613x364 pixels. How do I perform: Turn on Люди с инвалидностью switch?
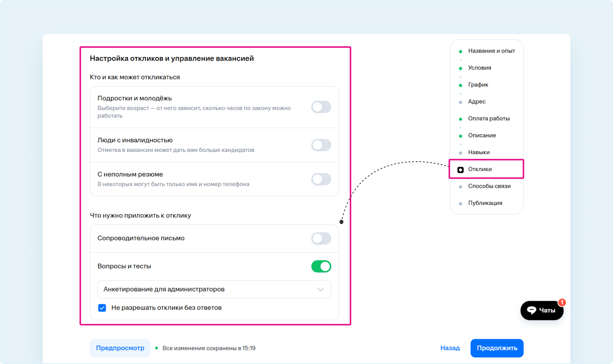(321, 145)
